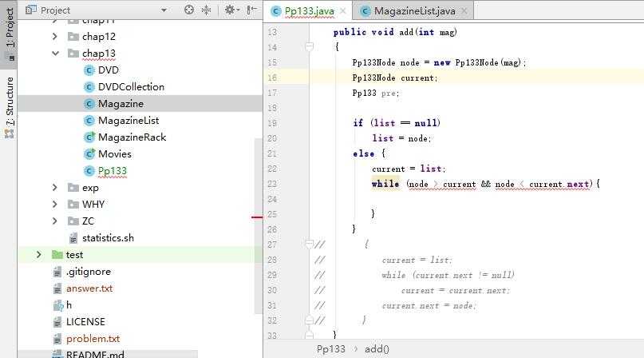Select the WHY folder
This screenshot has width=644, height=358.
[93, 204]
